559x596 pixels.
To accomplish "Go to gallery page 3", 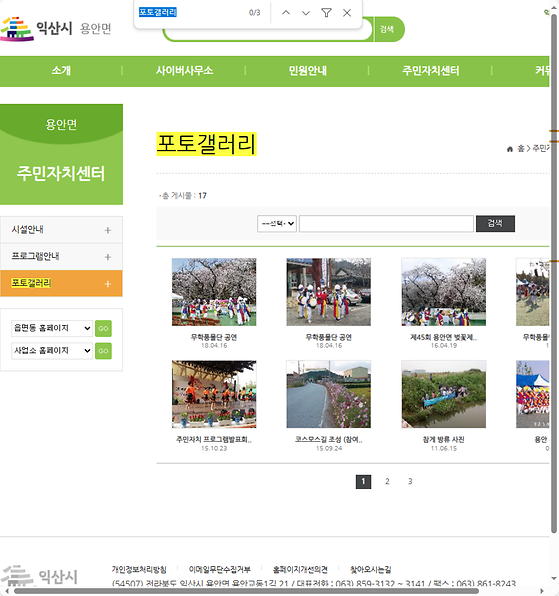I will point(410,482).
